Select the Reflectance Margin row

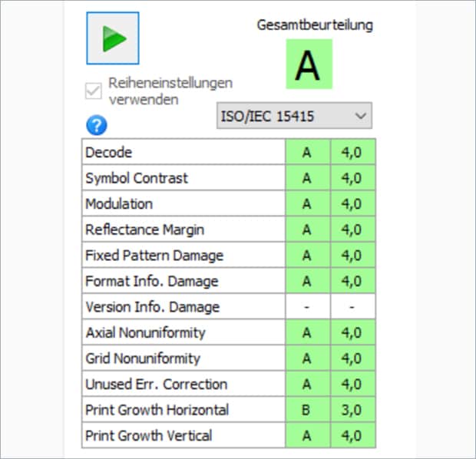pyautogui.click(x=144, y=229)
